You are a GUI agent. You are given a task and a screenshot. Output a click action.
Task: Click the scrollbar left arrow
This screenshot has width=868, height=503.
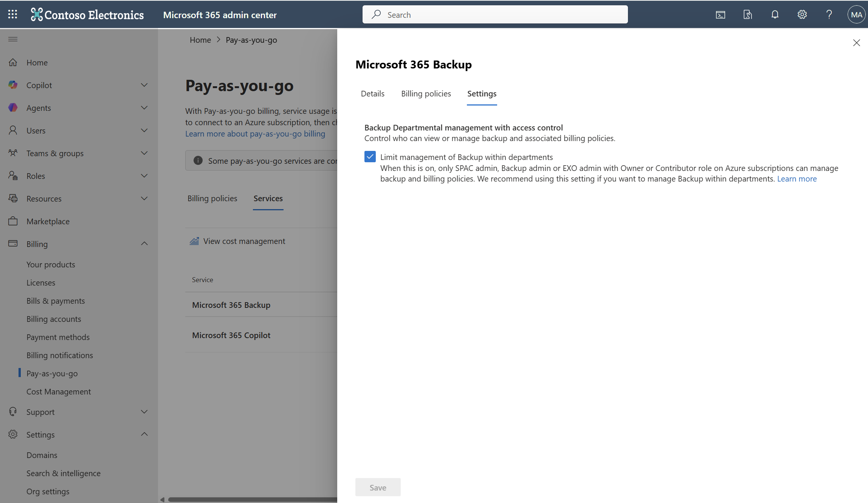click(162, 500)
